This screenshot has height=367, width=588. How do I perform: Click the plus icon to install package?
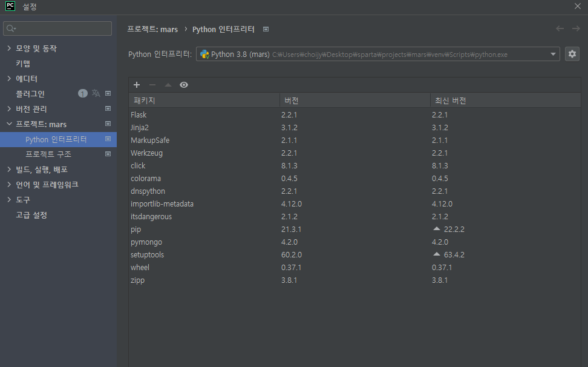coord(137,85)
